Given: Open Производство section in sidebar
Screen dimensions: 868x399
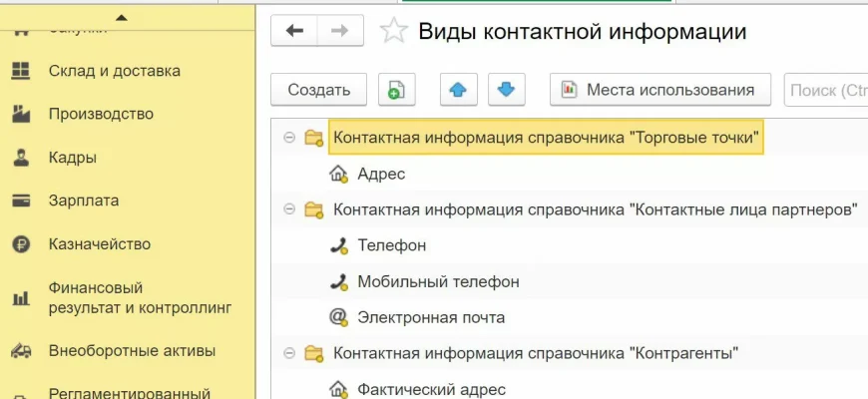Looking at the screenshot, I should pyautogui.click(x=101, y=114).
